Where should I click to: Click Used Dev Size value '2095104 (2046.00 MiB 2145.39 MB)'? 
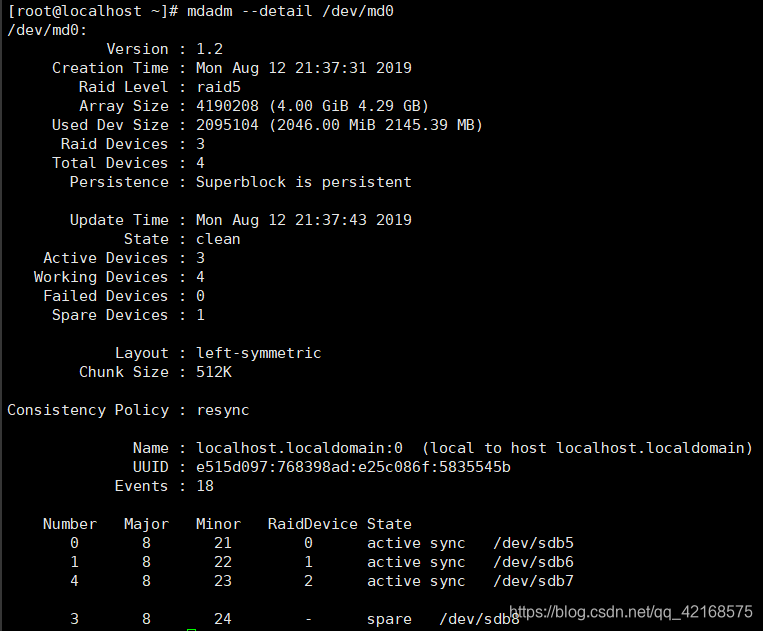click(339, 125)
